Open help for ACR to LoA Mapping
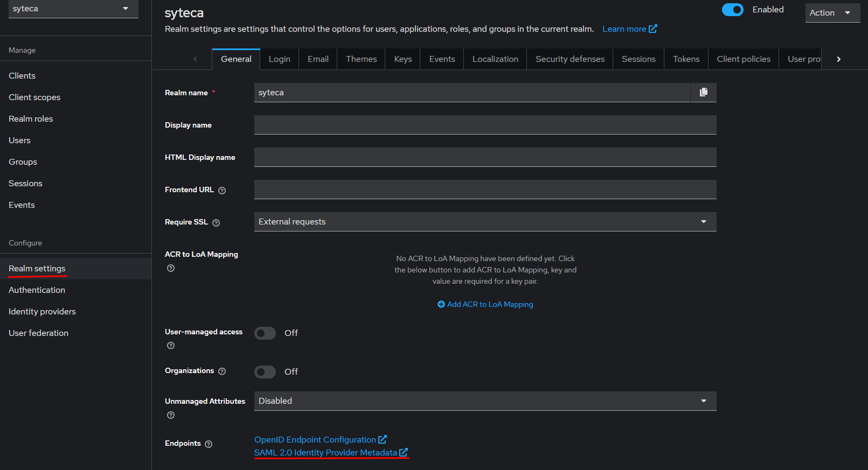 [x=171, y=268]
